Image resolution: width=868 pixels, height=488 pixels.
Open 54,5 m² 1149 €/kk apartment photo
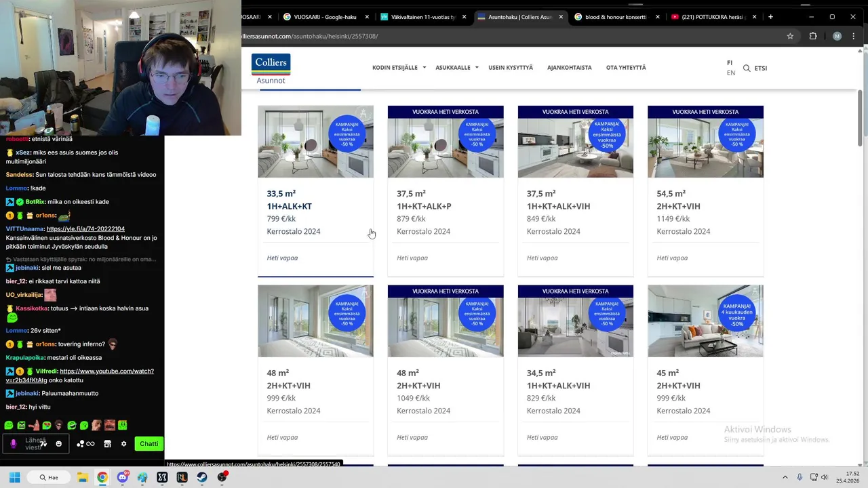pos(705,142)
